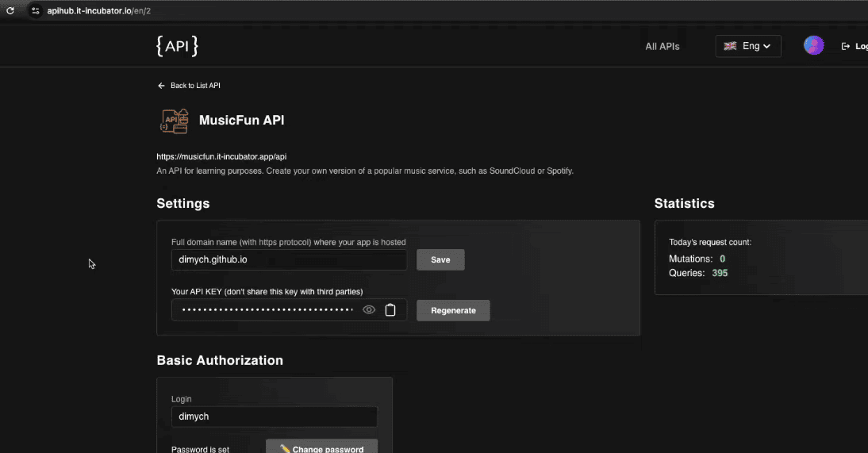Click the back arrow icon near List API
868x453 pixels.
point(161,86)
